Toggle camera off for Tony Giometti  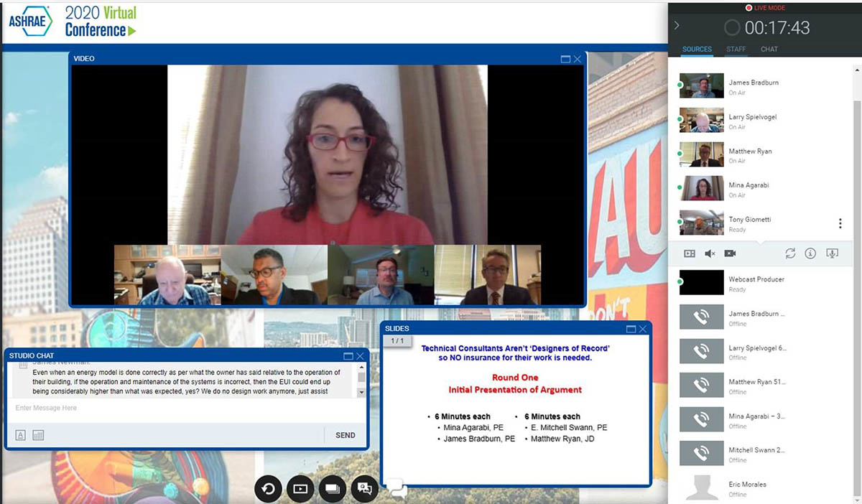pyautogui.click(x=731, y=253)
